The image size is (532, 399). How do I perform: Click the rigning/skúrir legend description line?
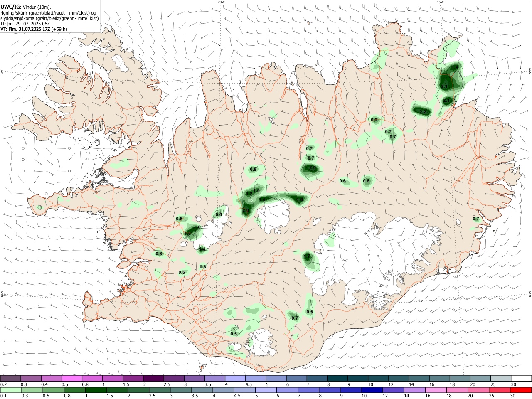[49, 13]
